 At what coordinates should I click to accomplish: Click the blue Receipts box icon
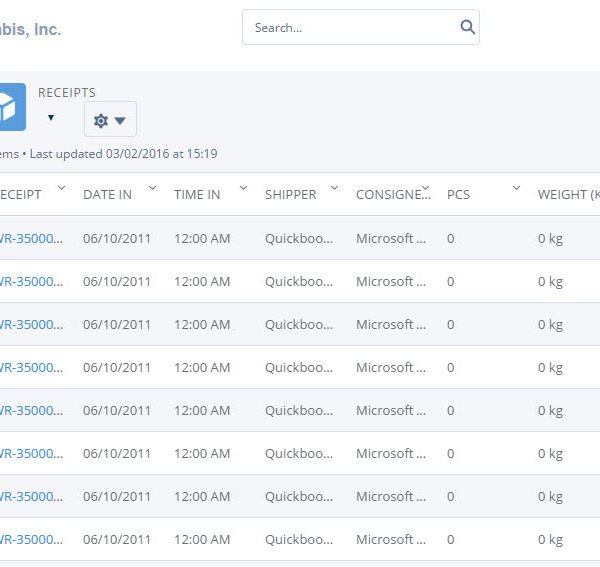click(11, 107)
